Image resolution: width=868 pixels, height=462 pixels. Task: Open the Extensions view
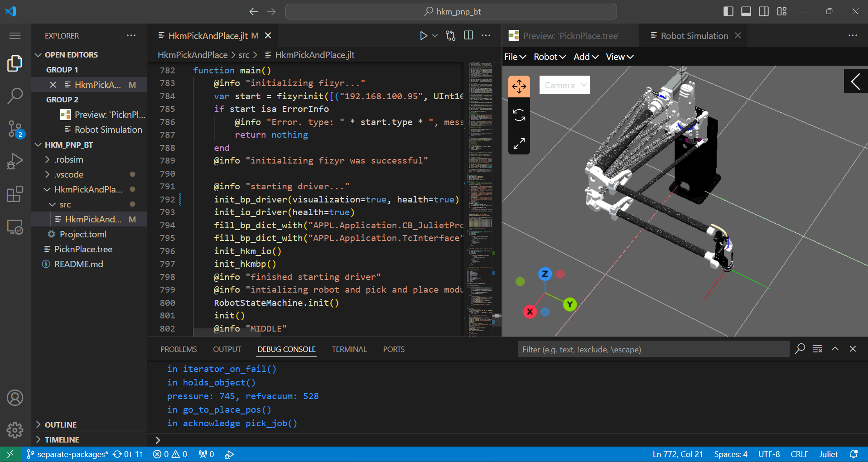coord(15,194)
